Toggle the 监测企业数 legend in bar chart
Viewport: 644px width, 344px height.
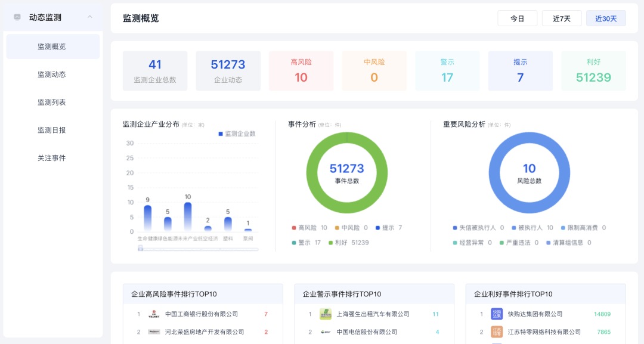coord(237,134)
